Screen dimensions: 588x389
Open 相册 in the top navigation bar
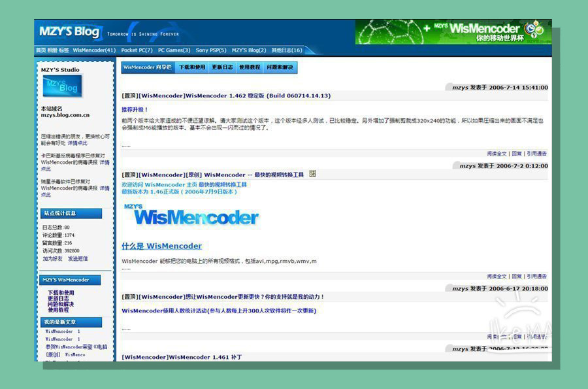coord(52,50)
